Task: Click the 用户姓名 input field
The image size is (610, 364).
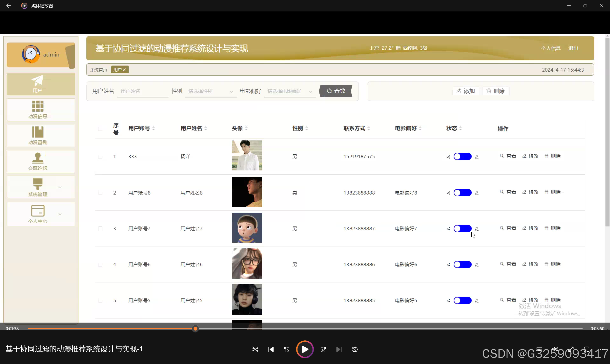Action: pos(143,91)
